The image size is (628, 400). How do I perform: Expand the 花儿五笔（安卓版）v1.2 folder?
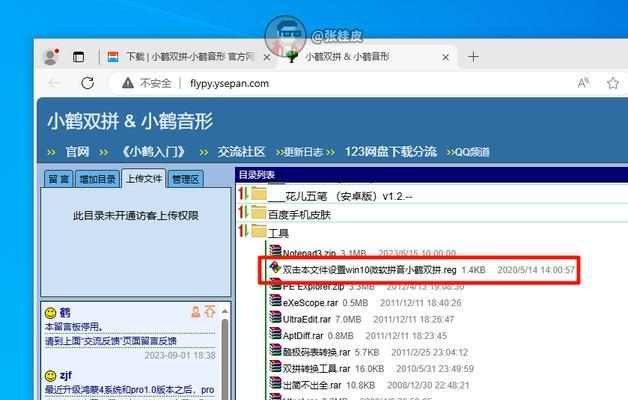340,197
